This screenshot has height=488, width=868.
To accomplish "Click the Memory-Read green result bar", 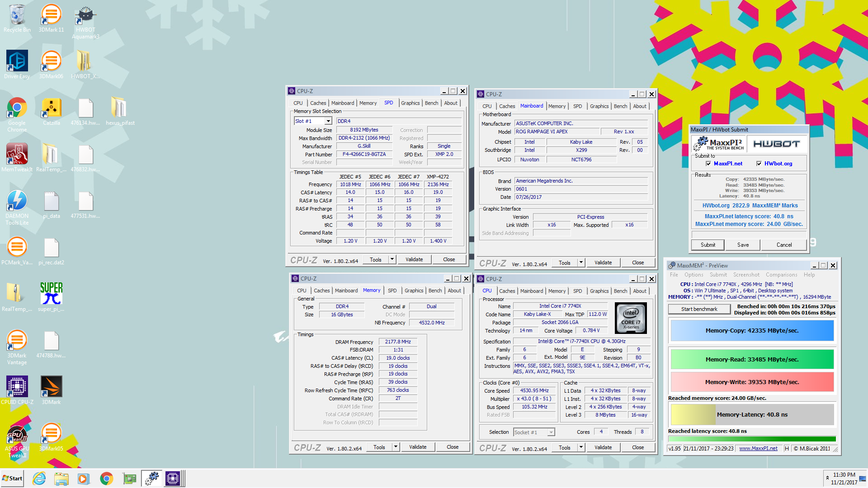I will [x=752, y=359].
